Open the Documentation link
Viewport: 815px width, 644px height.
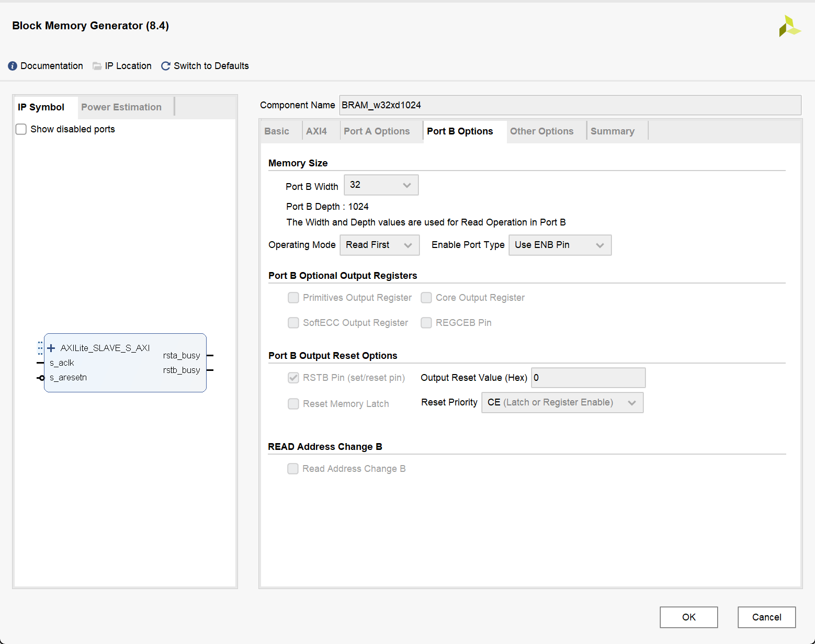52,66
